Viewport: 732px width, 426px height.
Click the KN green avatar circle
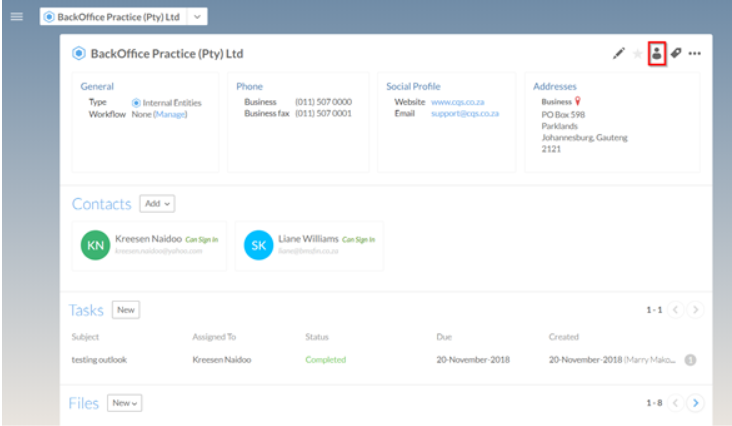click(95, 245)
